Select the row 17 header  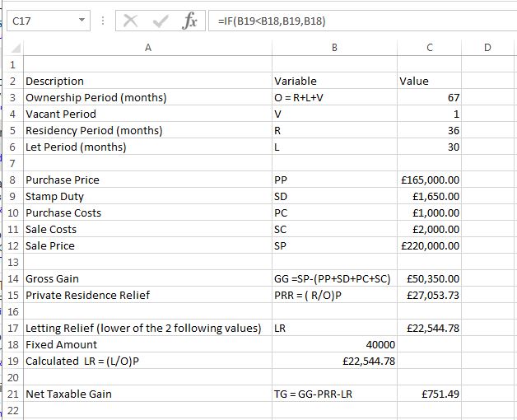coord(13,328)
